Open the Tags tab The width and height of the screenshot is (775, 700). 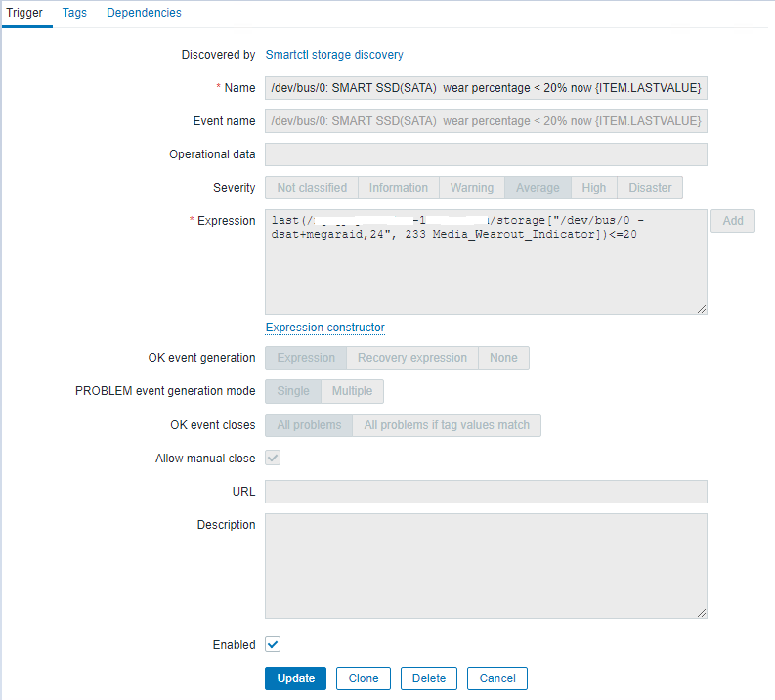74,13
